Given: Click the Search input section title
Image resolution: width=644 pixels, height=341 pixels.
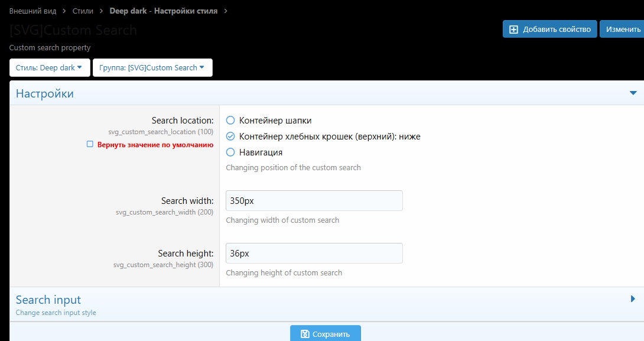Looking at the screenshot, I should 48,300.
